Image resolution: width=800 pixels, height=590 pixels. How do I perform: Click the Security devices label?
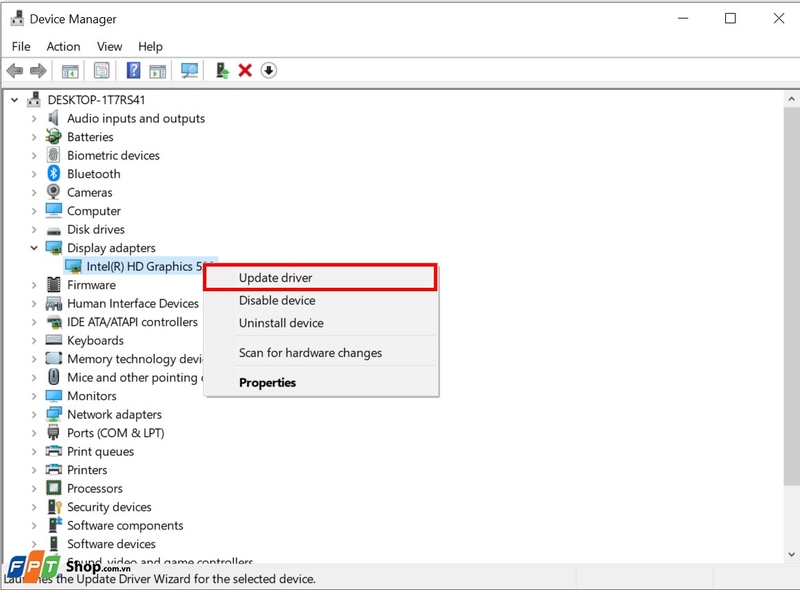(x=109, y=507)
